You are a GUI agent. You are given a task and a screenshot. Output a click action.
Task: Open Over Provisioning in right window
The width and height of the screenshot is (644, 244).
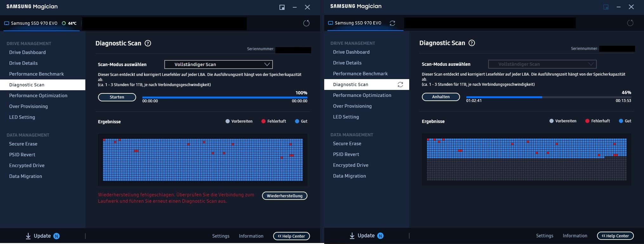pyautogui.click(x=352, y=106)
